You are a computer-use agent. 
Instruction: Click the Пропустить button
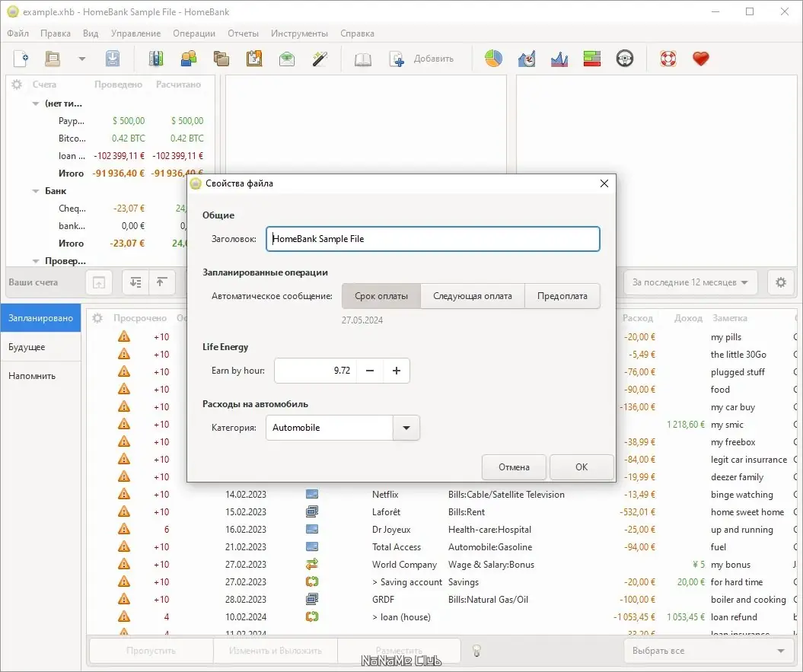point(151,651)
